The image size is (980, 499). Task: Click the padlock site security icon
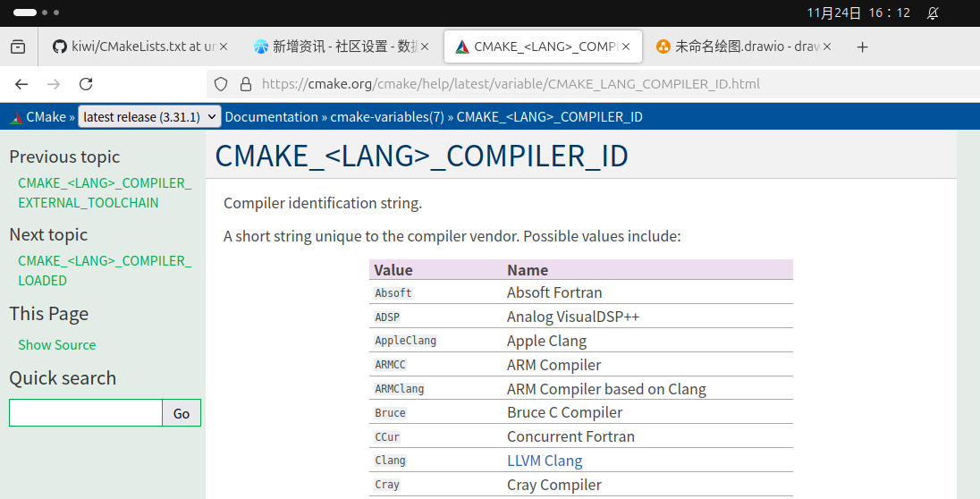(x=246, y=84)
